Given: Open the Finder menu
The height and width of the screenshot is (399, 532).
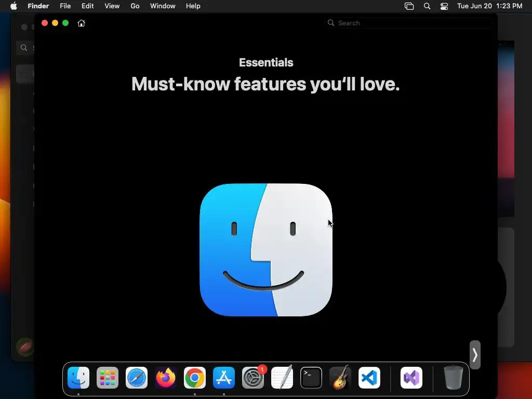Looking at the screenshot, I should tap(38, 6).
